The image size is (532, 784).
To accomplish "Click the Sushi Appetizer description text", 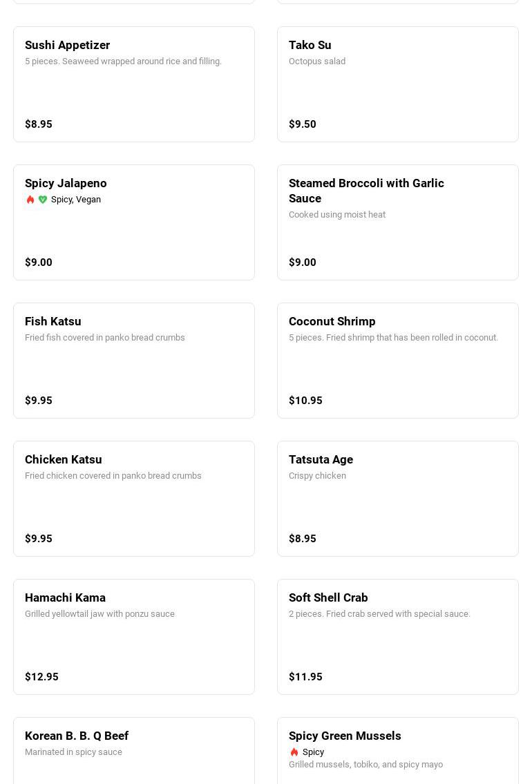I will 123,61.
